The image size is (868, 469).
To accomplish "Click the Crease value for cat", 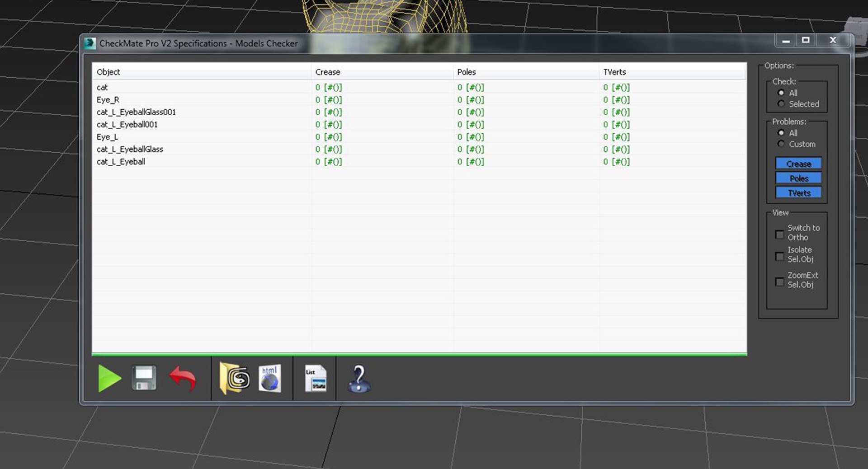I will click(329, 87).
